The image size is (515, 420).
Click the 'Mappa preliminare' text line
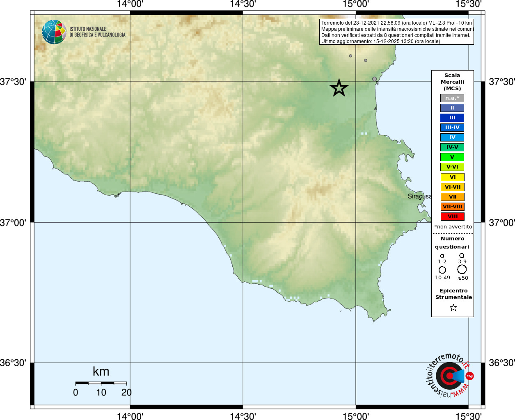pyautogui.click(x=397, y=29)
